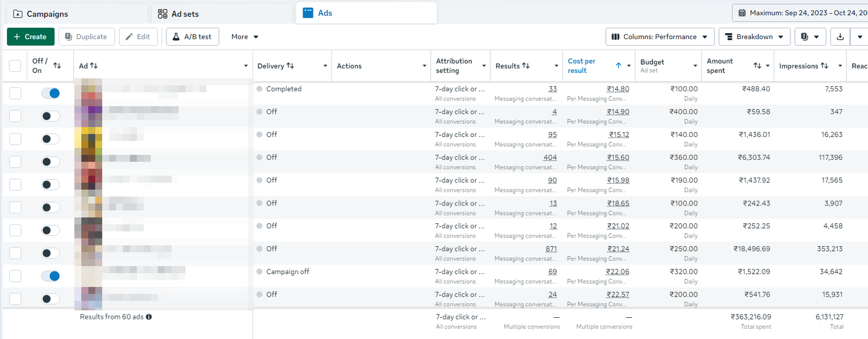This screenshot has width=868, height=339.
Task: Toggle off the Completed ad switch
Action: 50,93
